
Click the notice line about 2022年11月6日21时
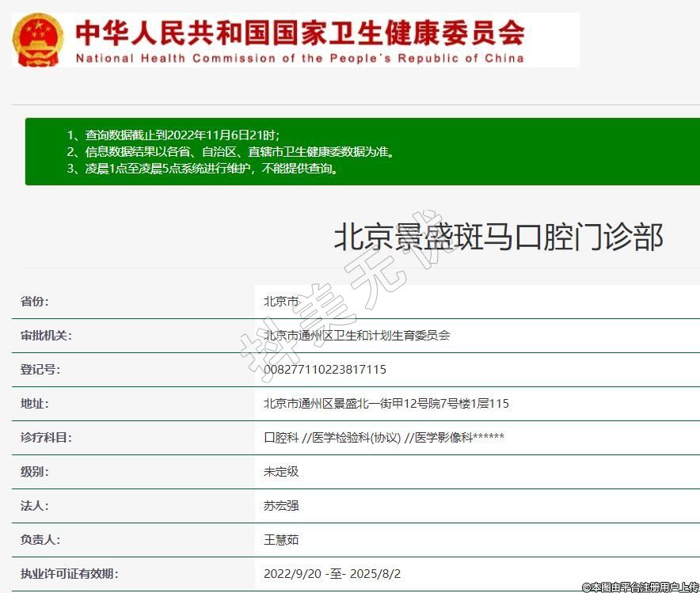coord(173,135)
